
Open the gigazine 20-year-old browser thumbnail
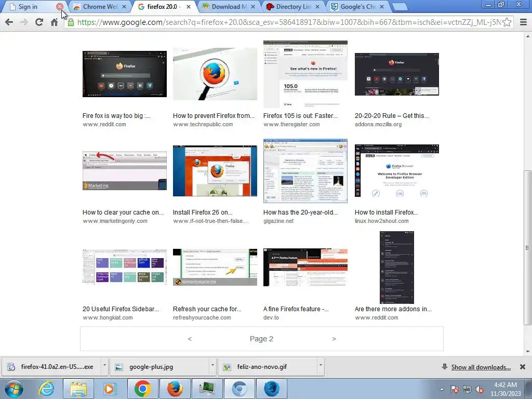pos(305,170)
